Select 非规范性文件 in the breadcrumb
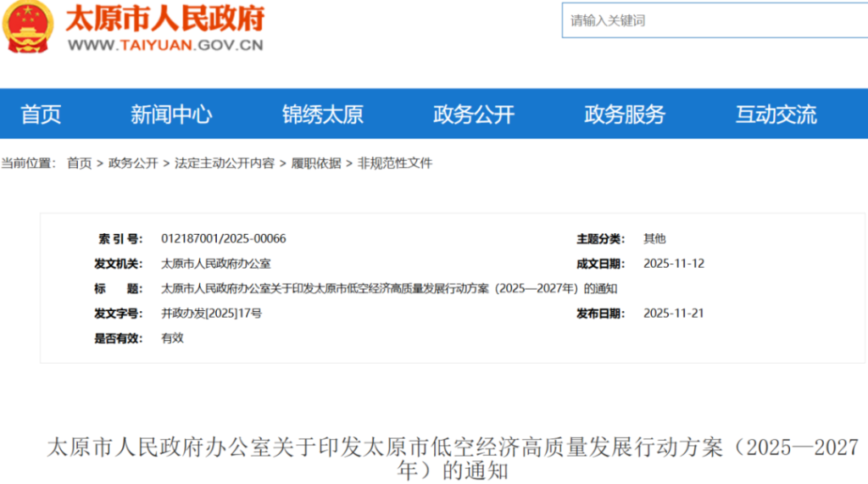 tap(395, 163)
